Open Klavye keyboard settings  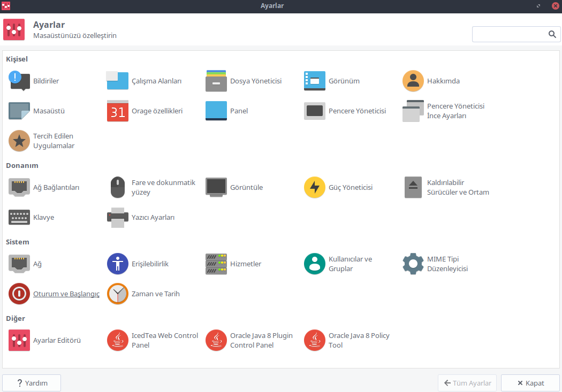[20, 218]
